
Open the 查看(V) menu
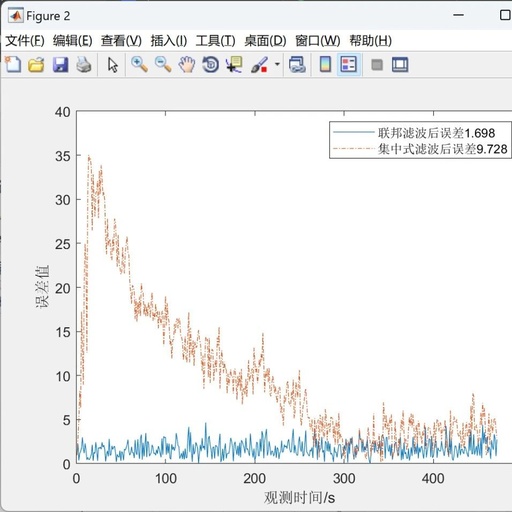pyautogui.click(x=121, y=41)
